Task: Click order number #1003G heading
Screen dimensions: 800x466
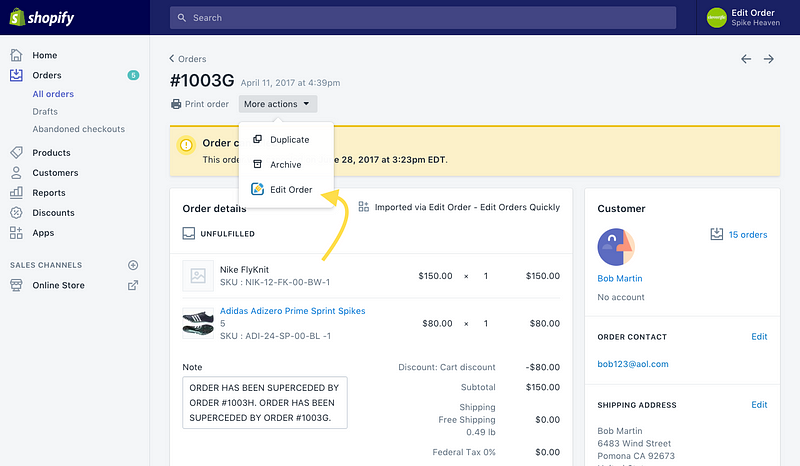Action: click(202, 81)
